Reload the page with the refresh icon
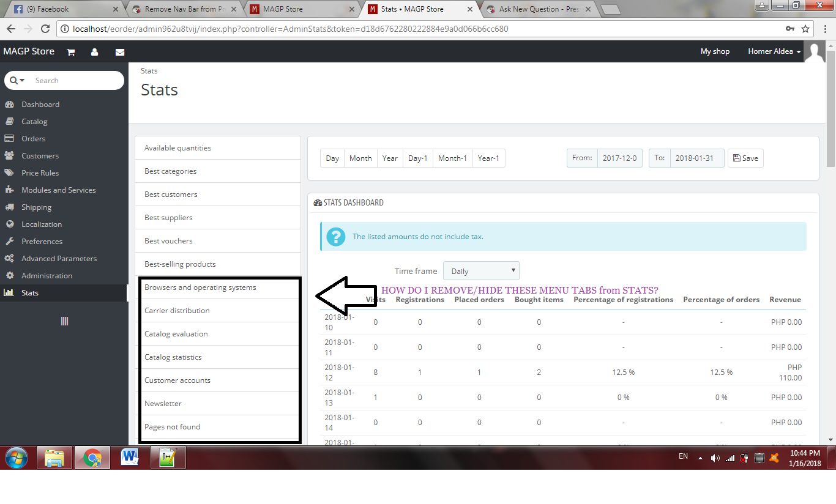Viewport: 836px width, 504px height. (45, 29)
